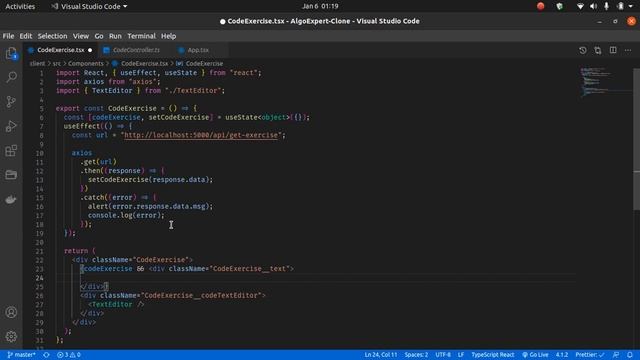Click the src breadcrumb segment
This screenshot has height=360, width=640.
click(x=57, y=64)
